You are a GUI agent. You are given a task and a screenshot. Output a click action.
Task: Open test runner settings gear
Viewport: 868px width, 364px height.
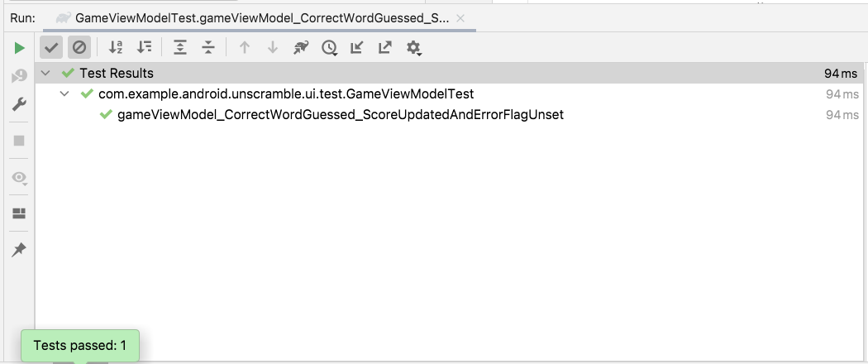coord(414,48)
